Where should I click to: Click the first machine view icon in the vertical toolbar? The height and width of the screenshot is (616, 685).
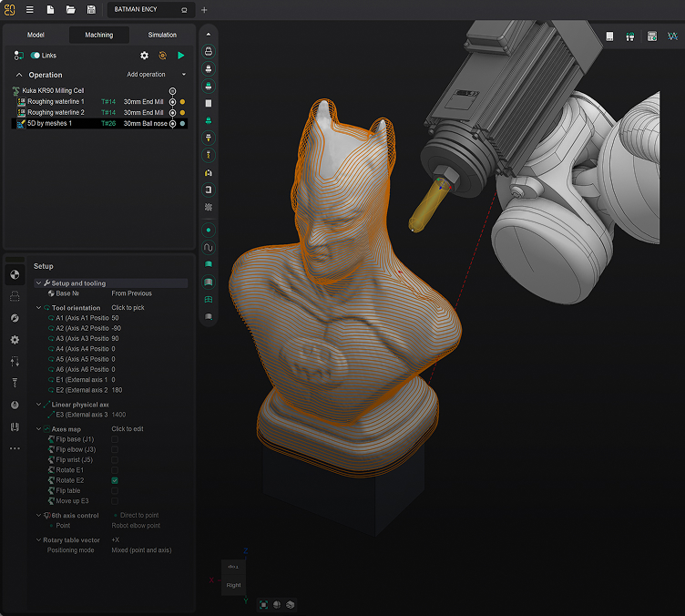(x=209, y=52)
